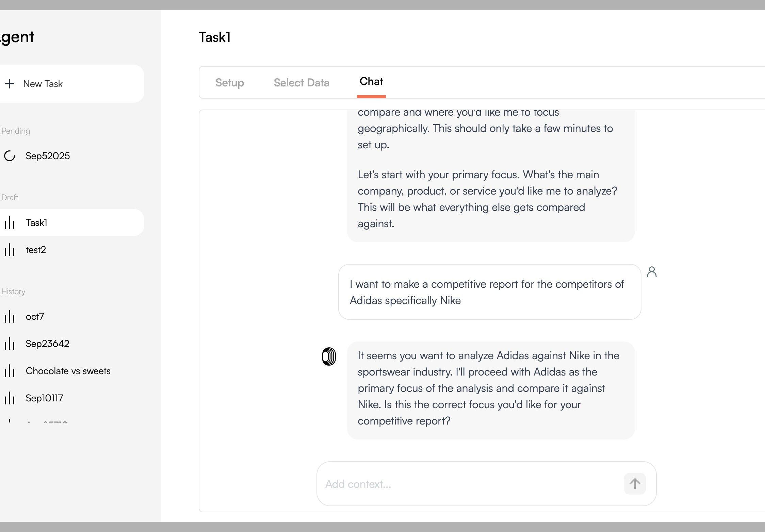765x532 pixels.
Task: Click the Add context input field
Action: tap(470, 484)
